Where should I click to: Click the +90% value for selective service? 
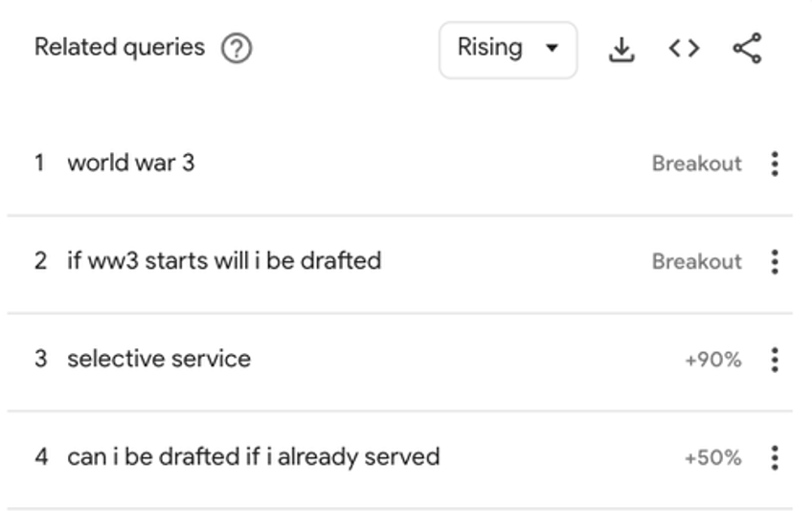tap(713, 360)
